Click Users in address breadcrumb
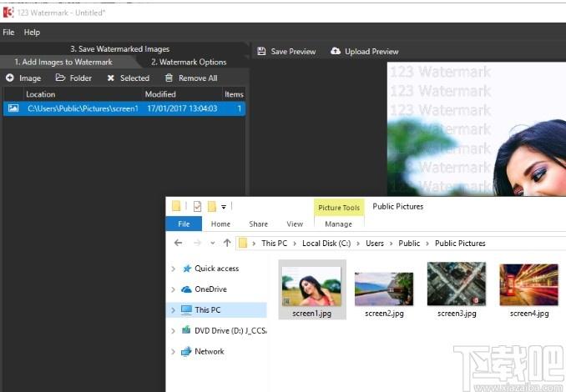Screen dimensions: 566x392 (x=375, y=244)
